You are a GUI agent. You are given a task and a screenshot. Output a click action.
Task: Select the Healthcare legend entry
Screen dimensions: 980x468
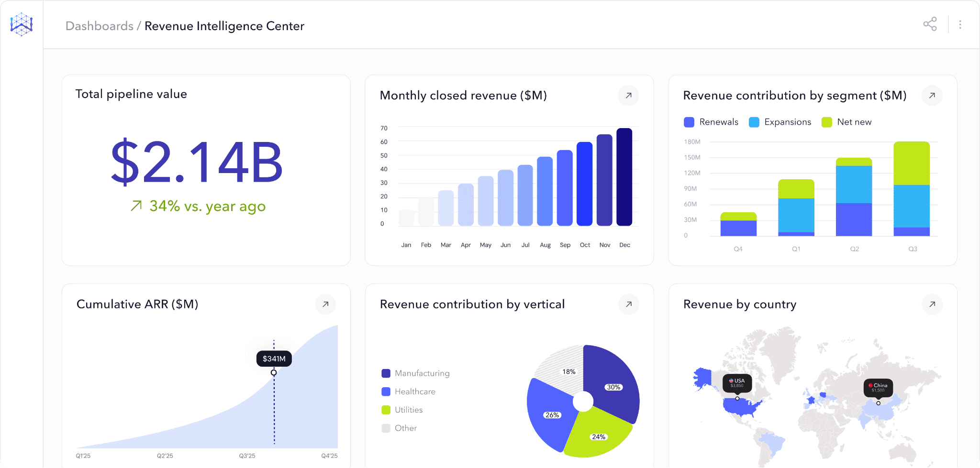point(409,392)
